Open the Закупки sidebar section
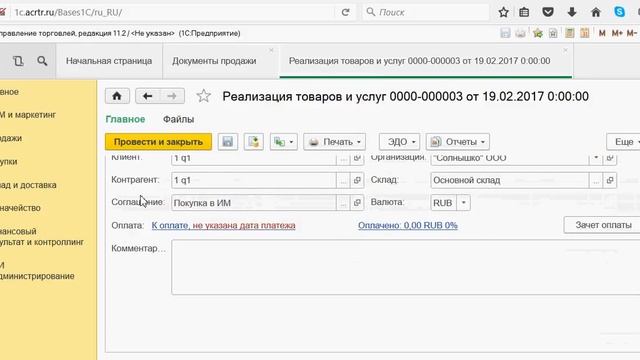Screen dimensions: 640x360 tap(9, 162)
